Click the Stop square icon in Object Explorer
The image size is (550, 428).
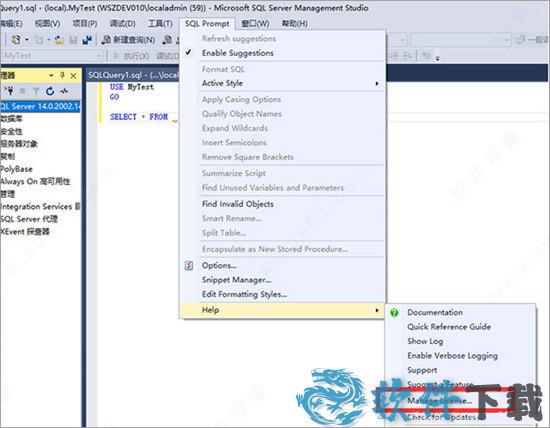click(22, 91)
